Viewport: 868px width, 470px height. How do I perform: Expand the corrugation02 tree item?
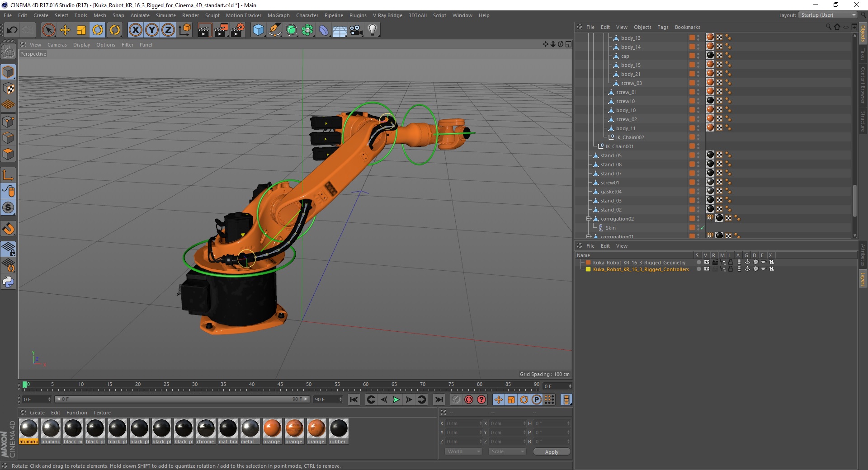(x=589, y=219)
